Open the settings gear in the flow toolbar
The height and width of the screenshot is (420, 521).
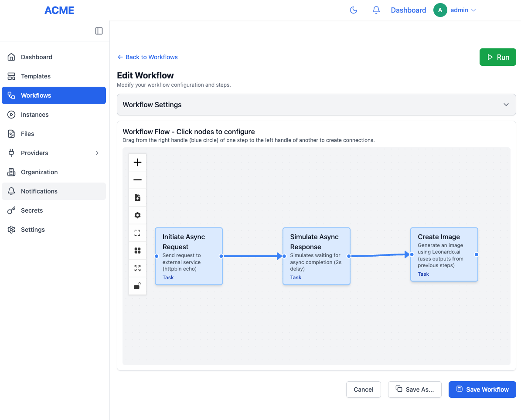pyautogui.click(x=137, y=215)
